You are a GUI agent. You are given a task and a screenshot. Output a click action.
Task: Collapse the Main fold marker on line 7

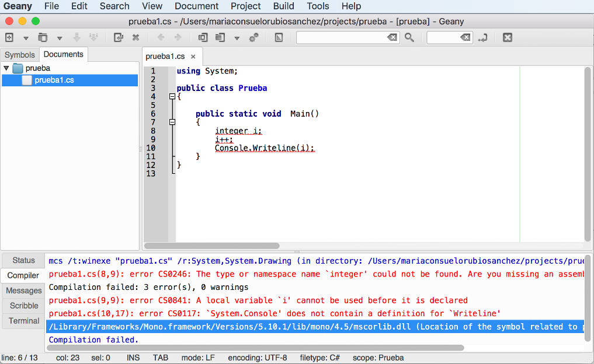point(172,123)
